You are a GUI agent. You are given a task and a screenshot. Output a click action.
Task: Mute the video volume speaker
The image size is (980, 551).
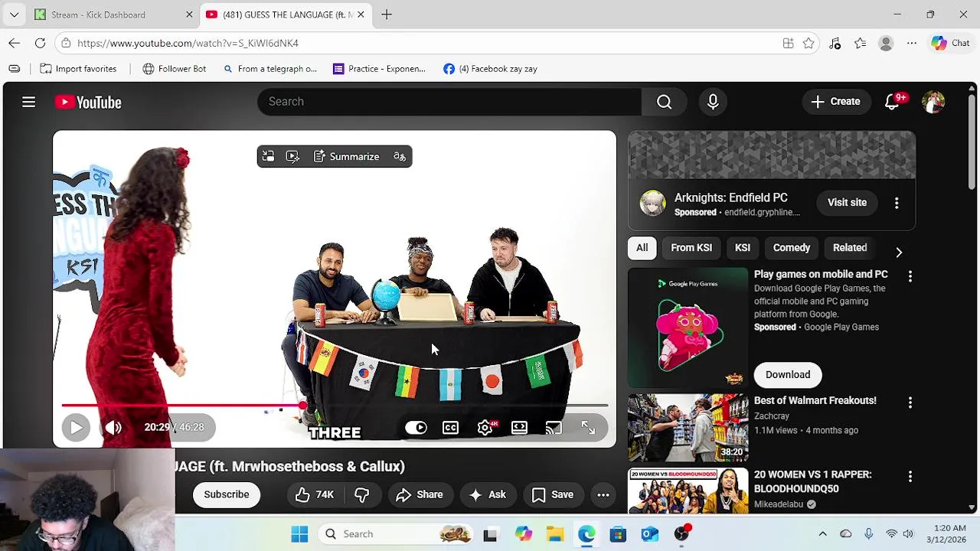(x=113, y=427)
